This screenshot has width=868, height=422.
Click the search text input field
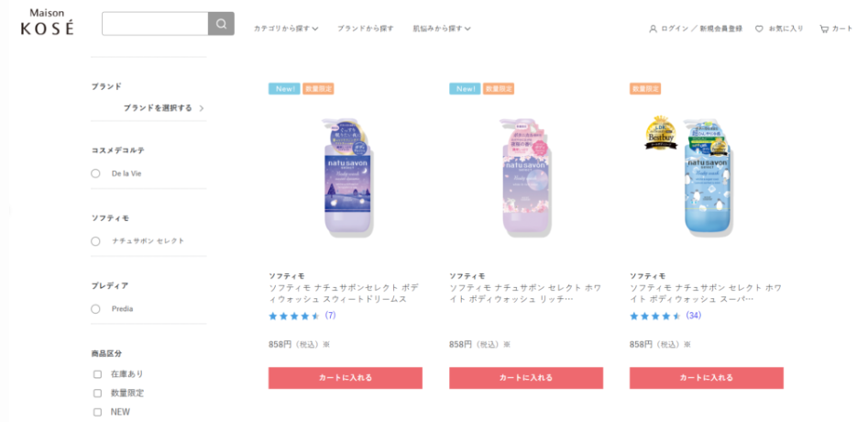(155, 24)
